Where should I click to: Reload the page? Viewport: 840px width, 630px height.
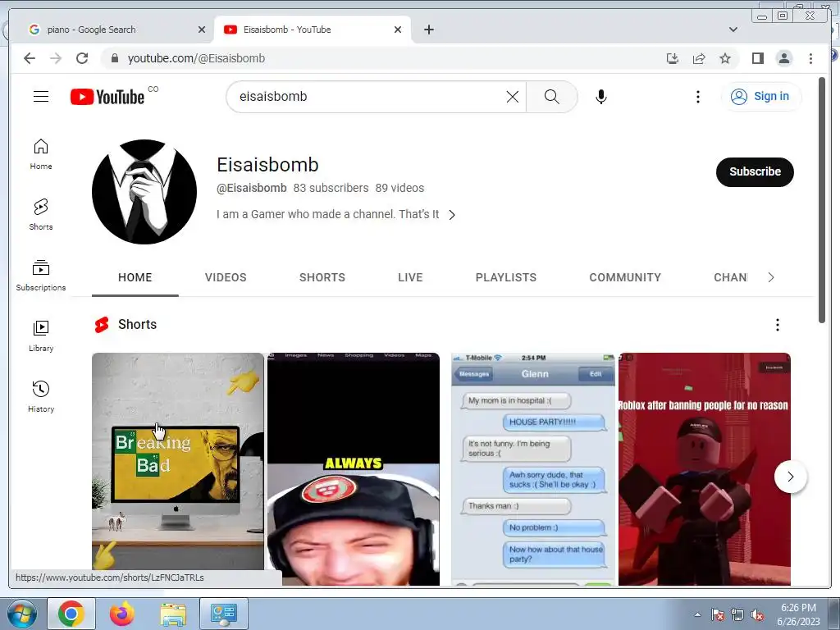pos(82,58)
